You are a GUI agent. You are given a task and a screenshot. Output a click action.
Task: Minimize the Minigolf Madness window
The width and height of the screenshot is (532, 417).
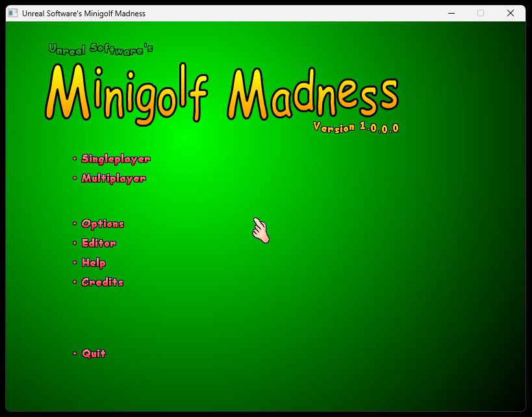[x=451, y=13]
